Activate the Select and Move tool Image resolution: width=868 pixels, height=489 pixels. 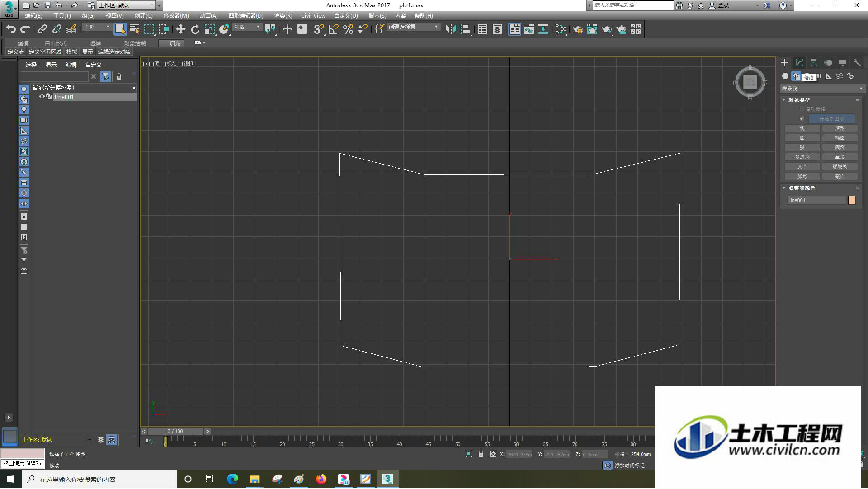click(180, 29)
